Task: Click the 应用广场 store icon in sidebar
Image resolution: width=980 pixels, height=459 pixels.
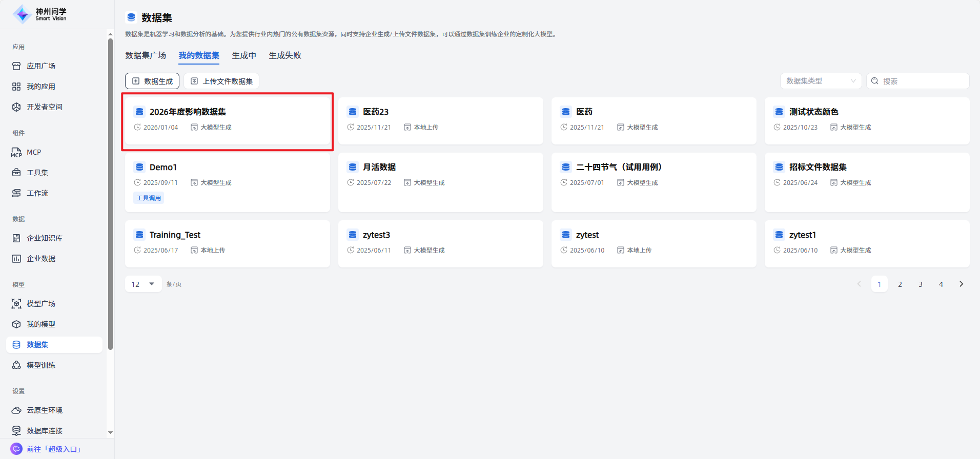Action: (x=16, y=66)
